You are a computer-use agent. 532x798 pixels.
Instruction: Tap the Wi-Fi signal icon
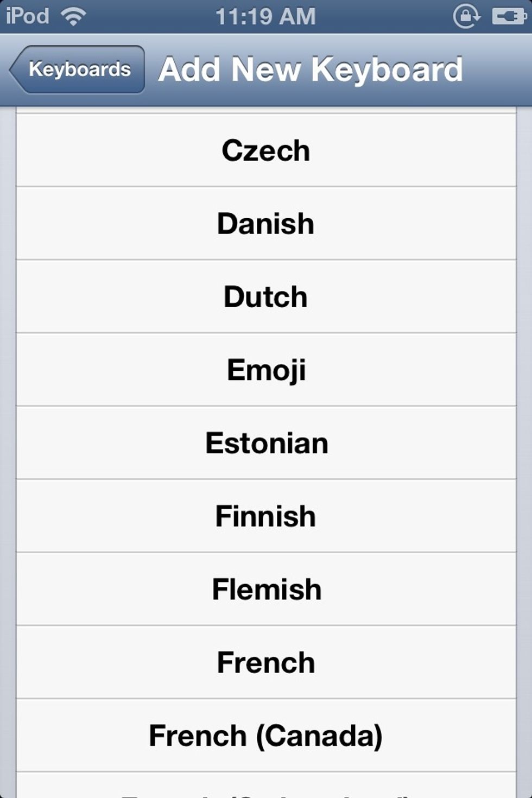coord(73,16)
